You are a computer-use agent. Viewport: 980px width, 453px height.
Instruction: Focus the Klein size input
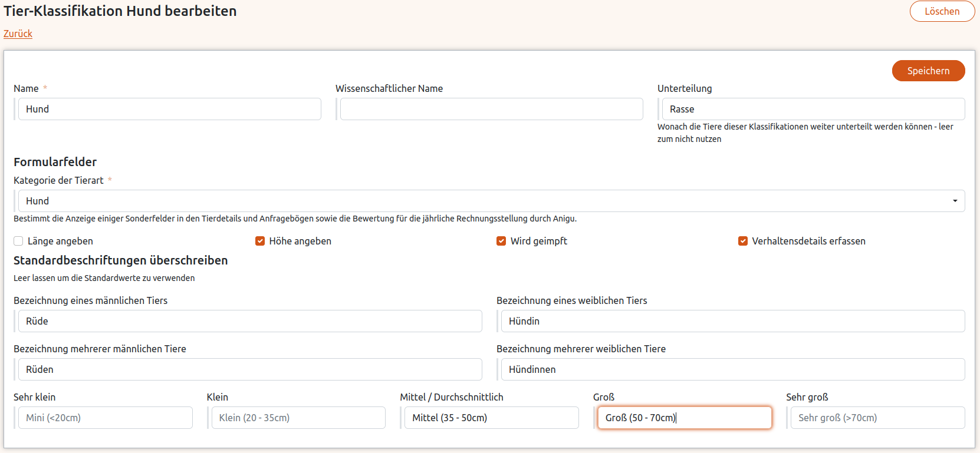coord(298,418)
